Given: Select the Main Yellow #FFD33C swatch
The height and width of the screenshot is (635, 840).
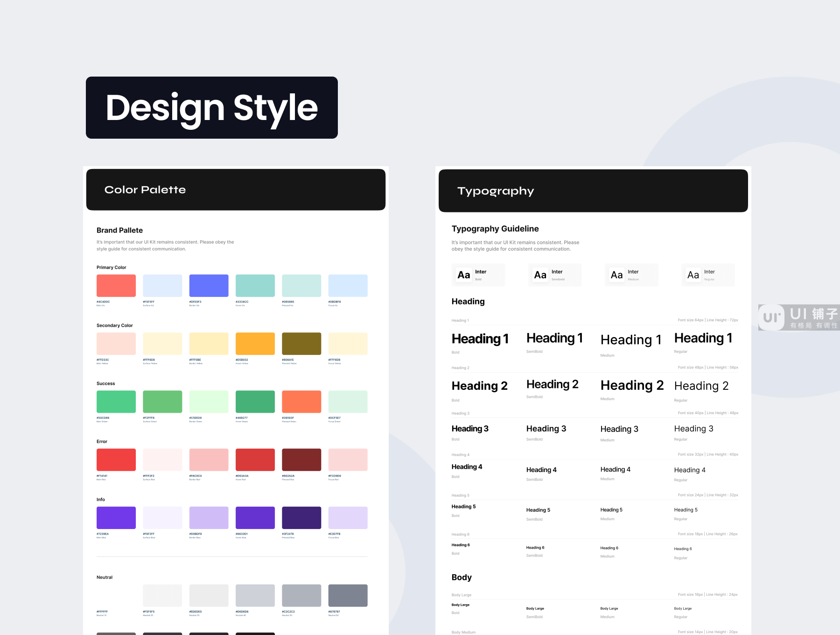Looking at the screenshot, I should pyautogui.click(x=116, y=344).
